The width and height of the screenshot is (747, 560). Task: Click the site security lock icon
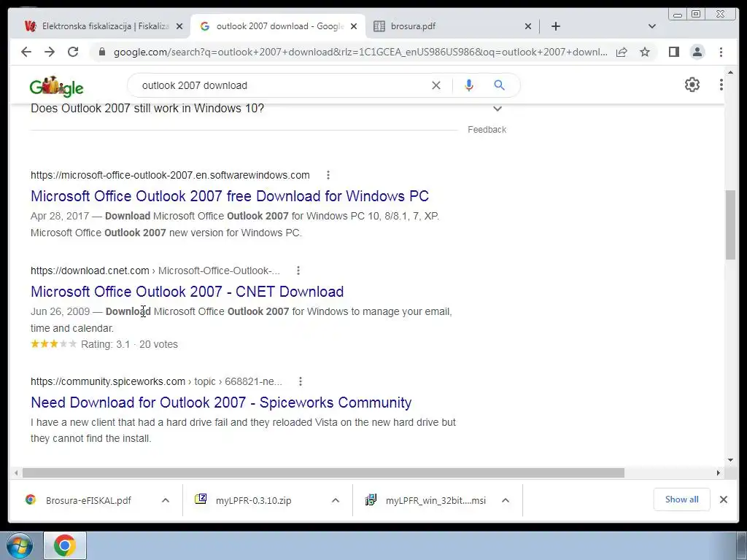coord(101,52)
